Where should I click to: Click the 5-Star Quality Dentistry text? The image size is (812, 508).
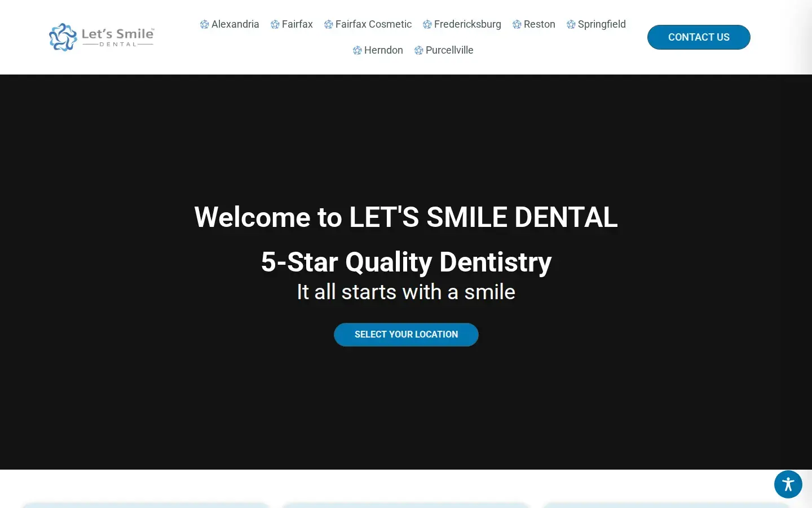coord(406,262)
